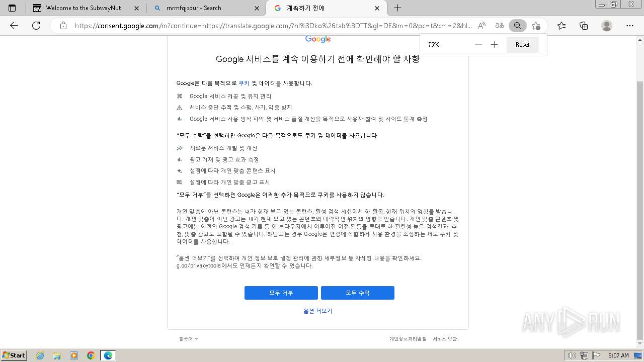Launch Google Chrome from taskbar
Viewport: 644px width, 362px height.
tap(91, 355)
